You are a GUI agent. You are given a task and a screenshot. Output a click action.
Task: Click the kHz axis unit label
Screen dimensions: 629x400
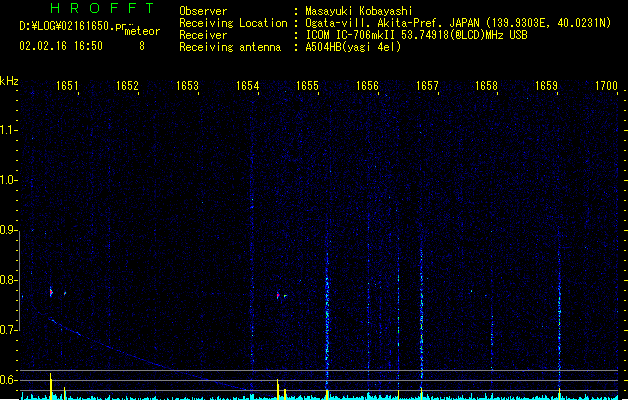pyautogui.click(x=9, y=81)
